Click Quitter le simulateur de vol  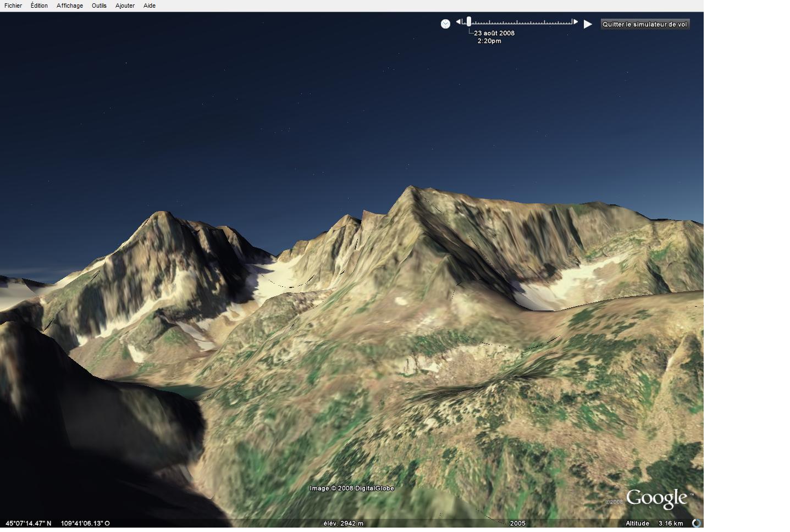tap(644, 24)
